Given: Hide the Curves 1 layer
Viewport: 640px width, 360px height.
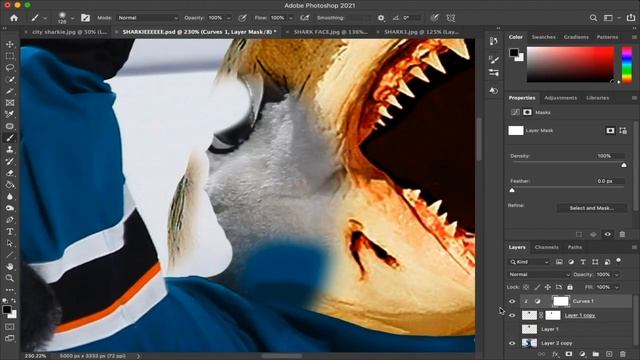Looking at the screenshot, I should [512, 301].
